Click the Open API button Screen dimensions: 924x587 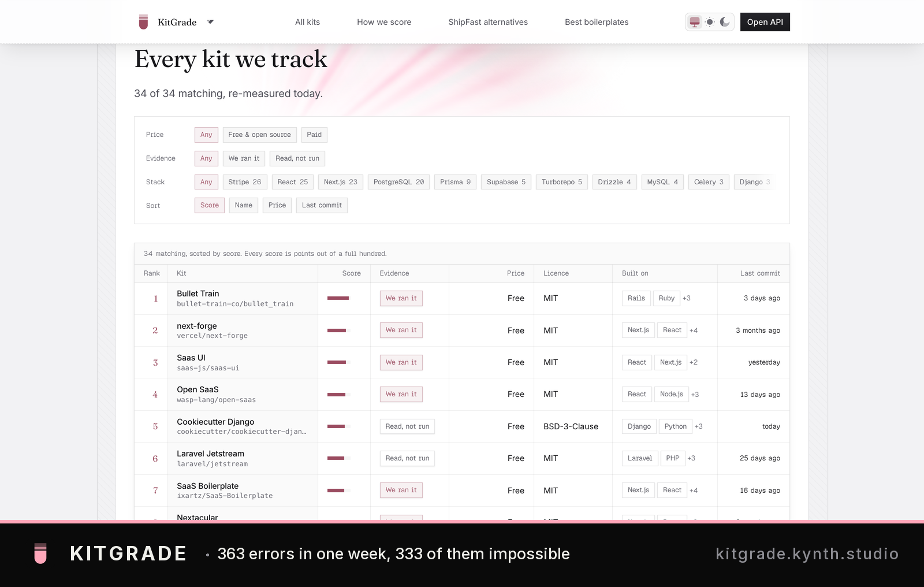tap(765, 22)
